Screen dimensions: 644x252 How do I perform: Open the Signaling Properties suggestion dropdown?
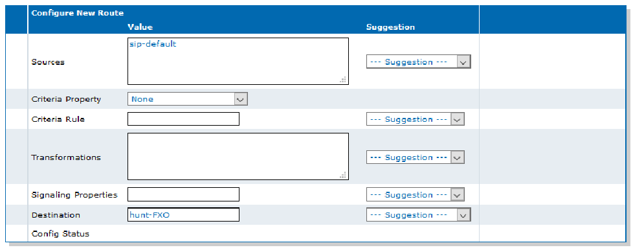coord(416,194)
